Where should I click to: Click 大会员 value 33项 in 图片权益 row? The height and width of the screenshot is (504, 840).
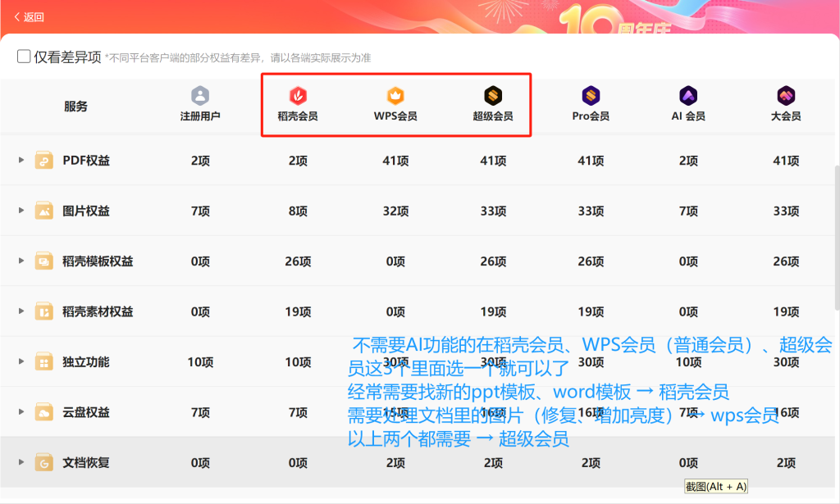[x=786, y=211]
